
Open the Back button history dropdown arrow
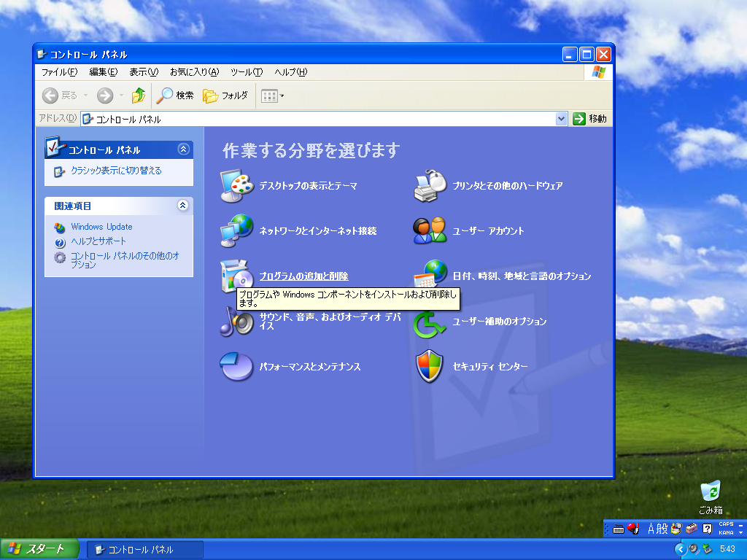(x=86, y=96)
